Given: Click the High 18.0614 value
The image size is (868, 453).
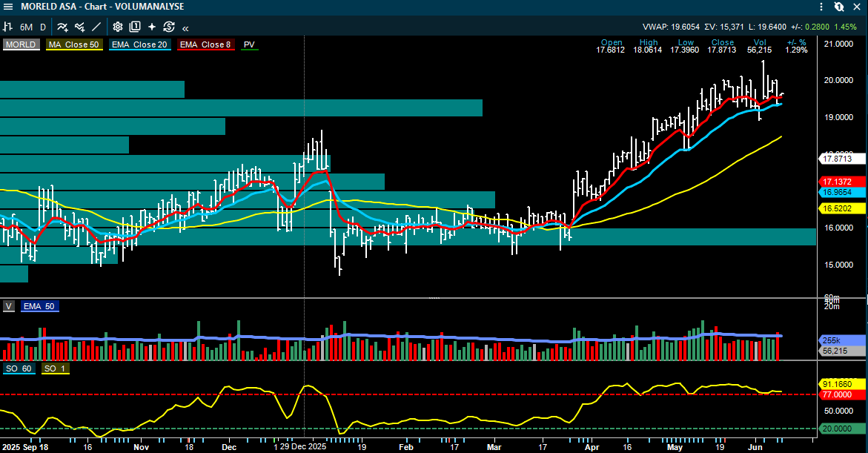Looking at the screenshot, I should [x=648, y=50].
